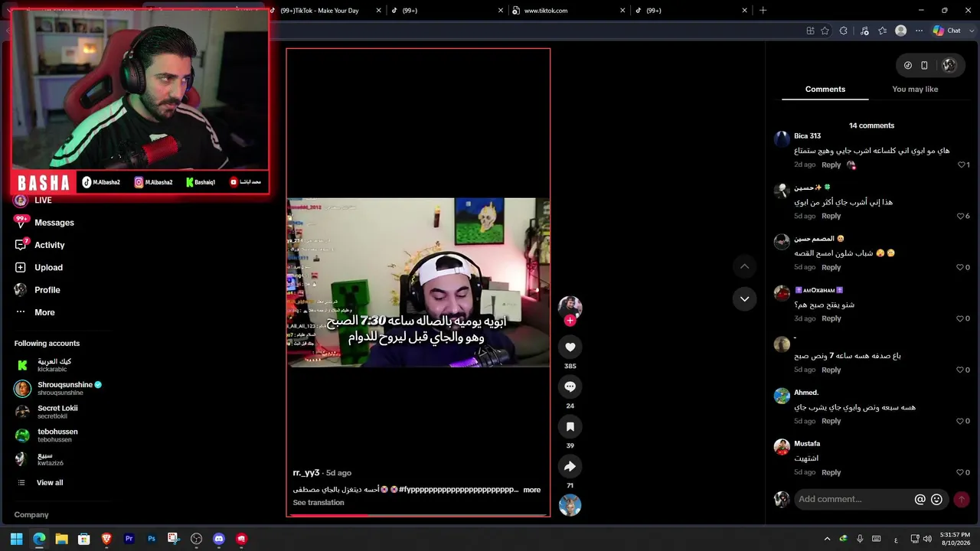Screen dimensions: 980x551
Task: Open Discord from the taskbar
Action: pos(219,539)
